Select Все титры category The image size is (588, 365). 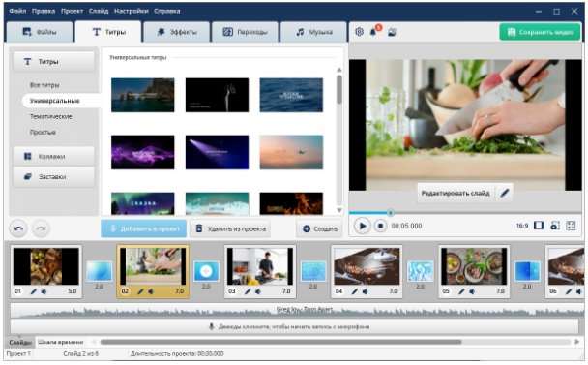coord(44,85)
